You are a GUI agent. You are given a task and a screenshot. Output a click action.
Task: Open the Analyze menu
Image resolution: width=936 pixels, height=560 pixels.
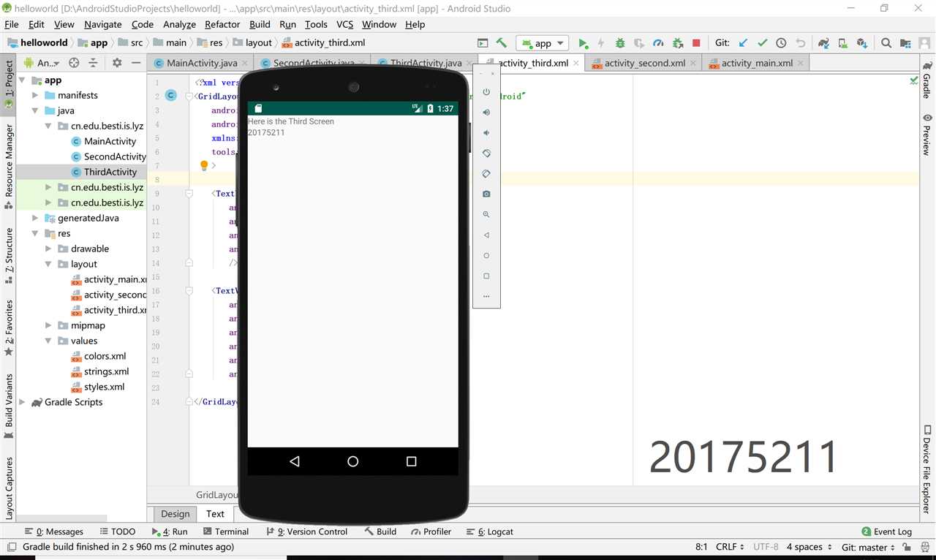(179, 24)
